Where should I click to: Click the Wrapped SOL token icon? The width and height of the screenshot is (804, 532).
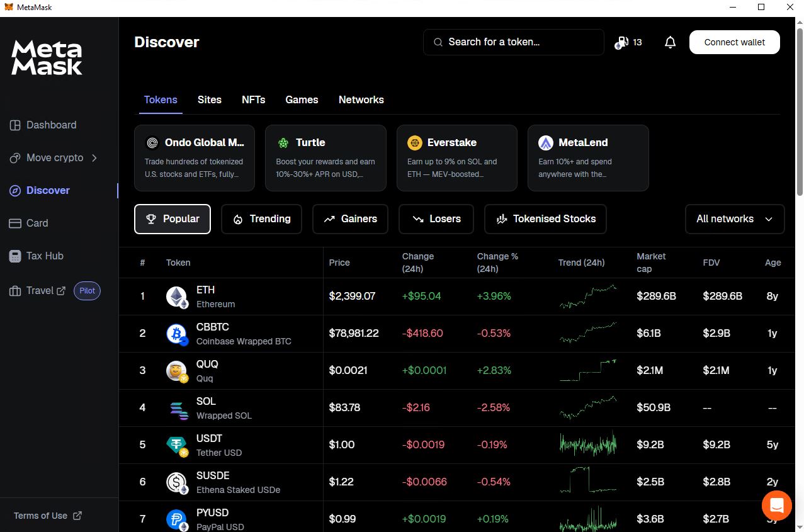(x=179, y=410)
